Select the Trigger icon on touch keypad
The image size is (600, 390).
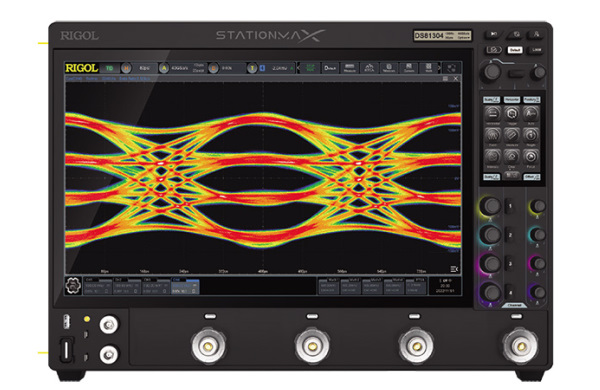(x=512, y=115)
